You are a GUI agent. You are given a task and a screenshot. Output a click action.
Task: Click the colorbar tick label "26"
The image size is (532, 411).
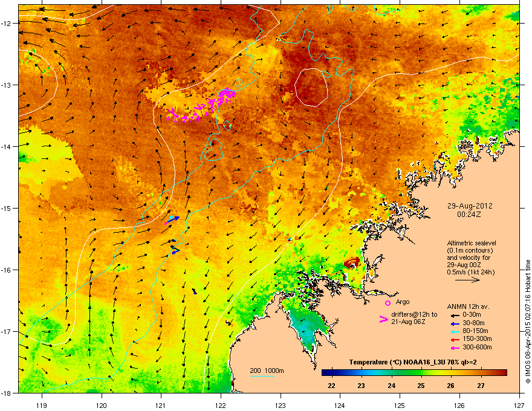(450, 386)
